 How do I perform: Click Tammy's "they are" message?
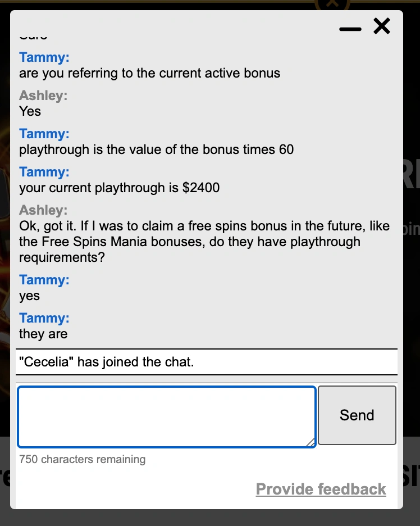(x=43, y=334)
